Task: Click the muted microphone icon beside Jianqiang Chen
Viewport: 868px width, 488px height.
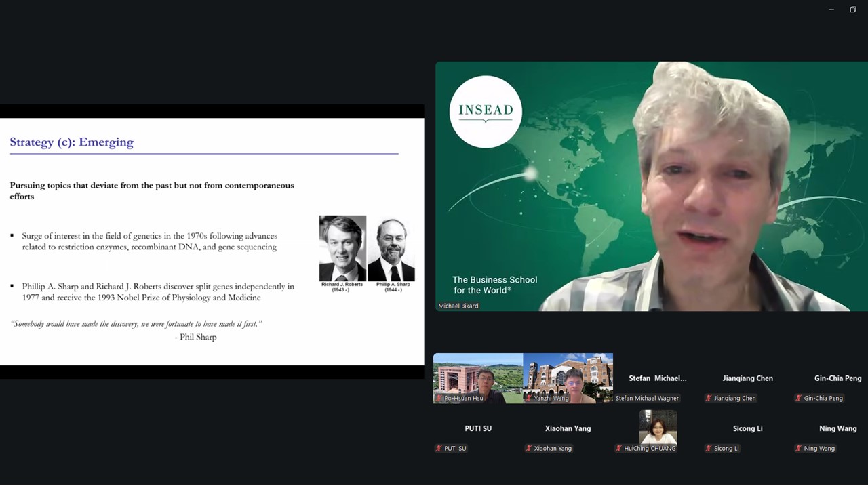Action: [709, 399]
